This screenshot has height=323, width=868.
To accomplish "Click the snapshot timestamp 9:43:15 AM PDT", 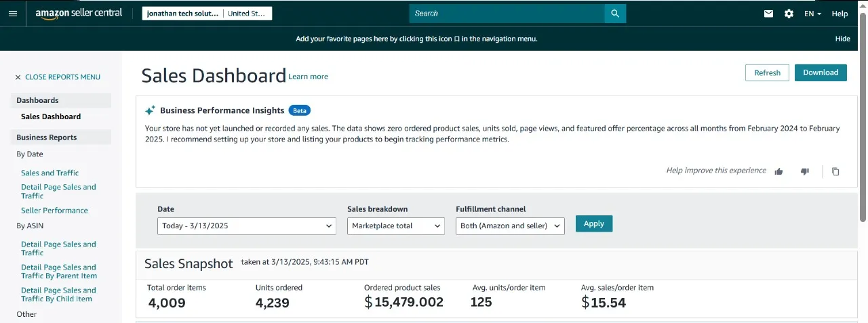I will point(341,261).
